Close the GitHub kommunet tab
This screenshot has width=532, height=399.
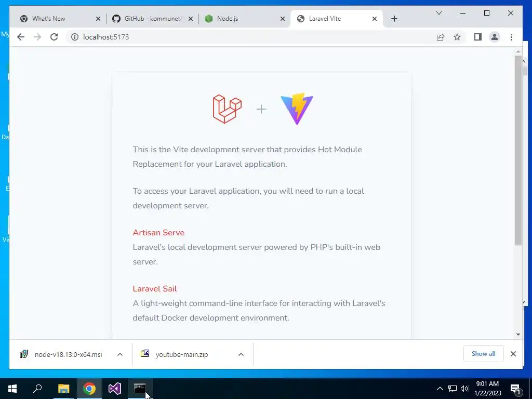[191, 19]
